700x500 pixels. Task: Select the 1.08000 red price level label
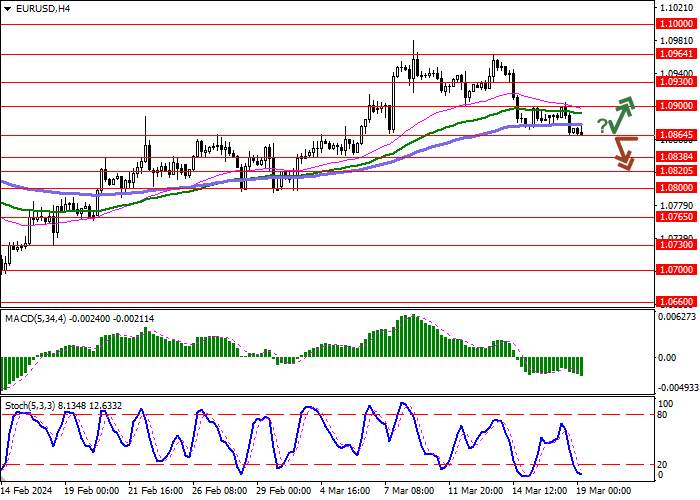(x=676, y=188)
